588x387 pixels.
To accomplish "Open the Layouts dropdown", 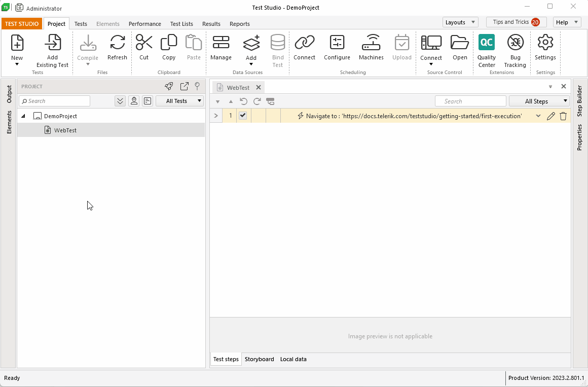I will click(x=460, y=22).
